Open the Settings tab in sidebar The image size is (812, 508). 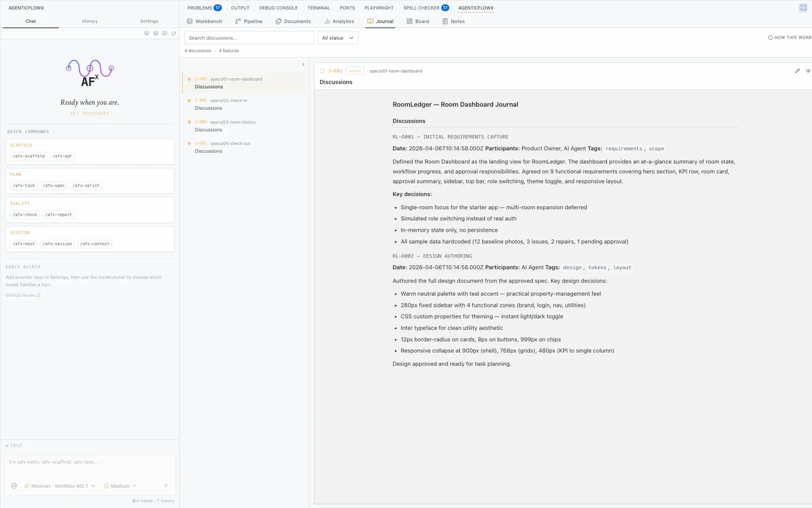[149, 21]
